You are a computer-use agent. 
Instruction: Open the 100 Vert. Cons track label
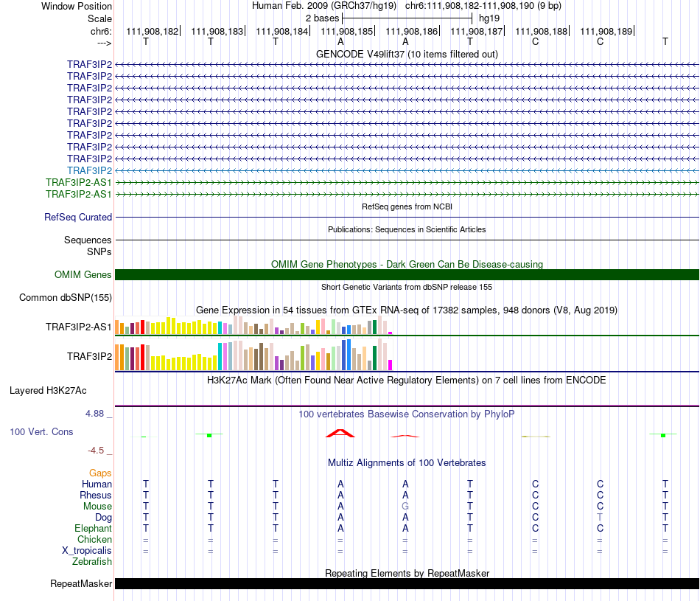pos(41,431)
